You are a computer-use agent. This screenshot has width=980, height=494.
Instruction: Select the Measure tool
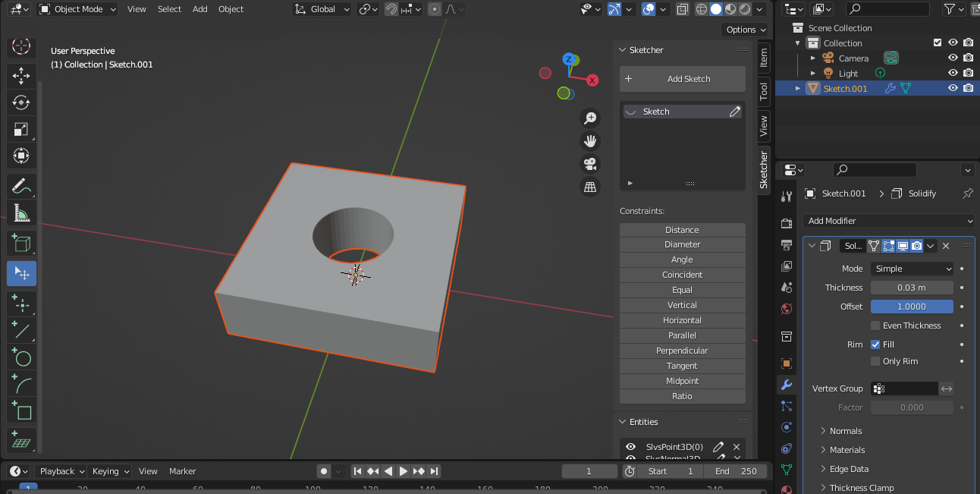(21, 213)
